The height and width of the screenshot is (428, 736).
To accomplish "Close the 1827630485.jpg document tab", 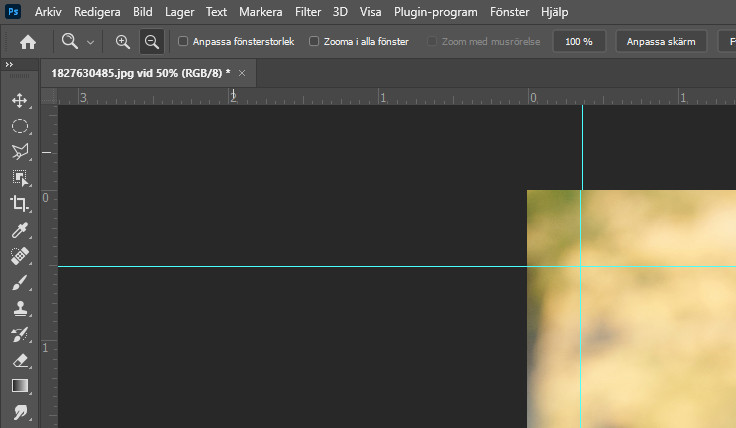I will [242, 73].
